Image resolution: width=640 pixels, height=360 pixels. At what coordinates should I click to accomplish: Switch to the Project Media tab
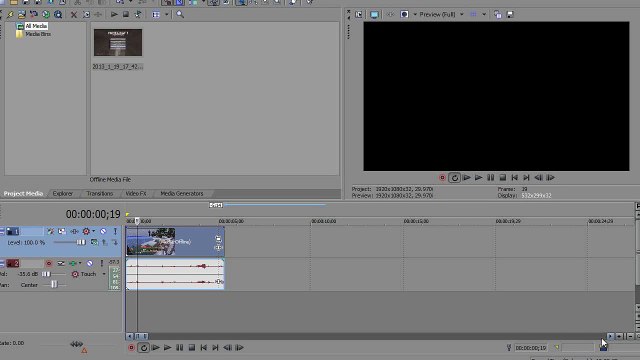coord(23,193)
